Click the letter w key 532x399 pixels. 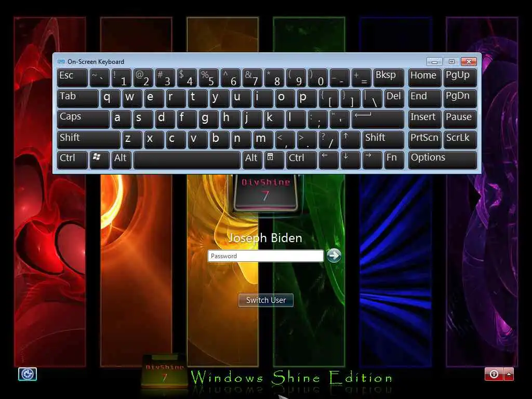click(x=132, y=98)
